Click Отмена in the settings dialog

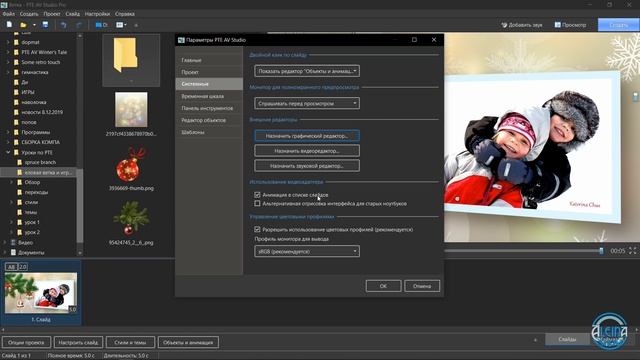click(422, 286)
